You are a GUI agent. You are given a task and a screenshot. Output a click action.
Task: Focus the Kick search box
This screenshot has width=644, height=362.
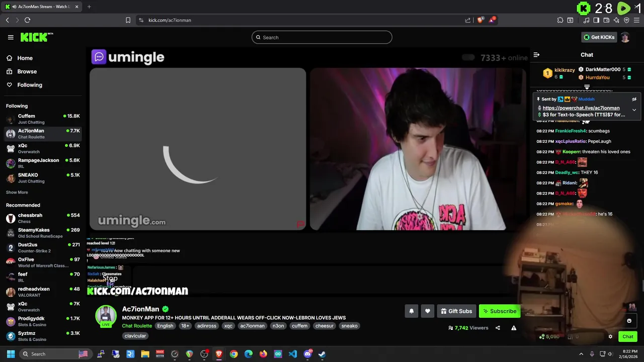(x=322, y=37)
